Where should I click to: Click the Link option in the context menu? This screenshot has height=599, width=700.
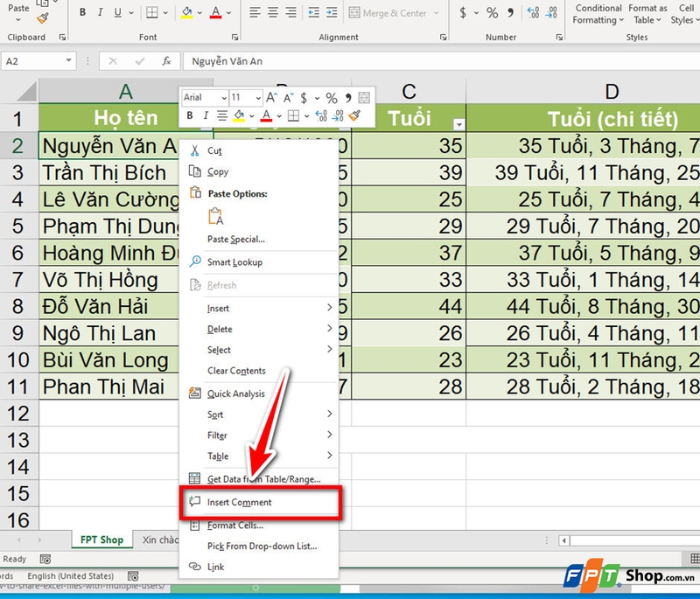click(x=214, y=567)
